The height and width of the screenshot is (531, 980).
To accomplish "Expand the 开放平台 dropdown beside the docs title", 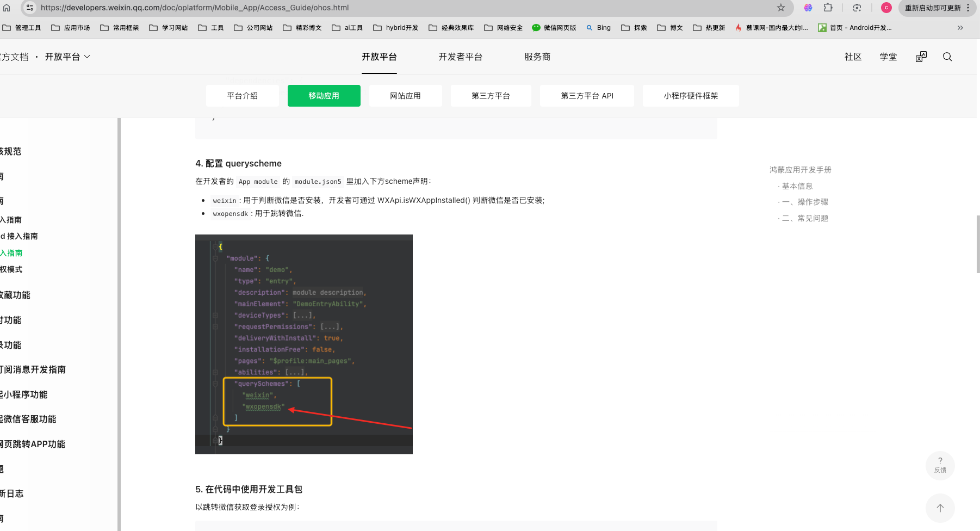I will pos(67,57).
